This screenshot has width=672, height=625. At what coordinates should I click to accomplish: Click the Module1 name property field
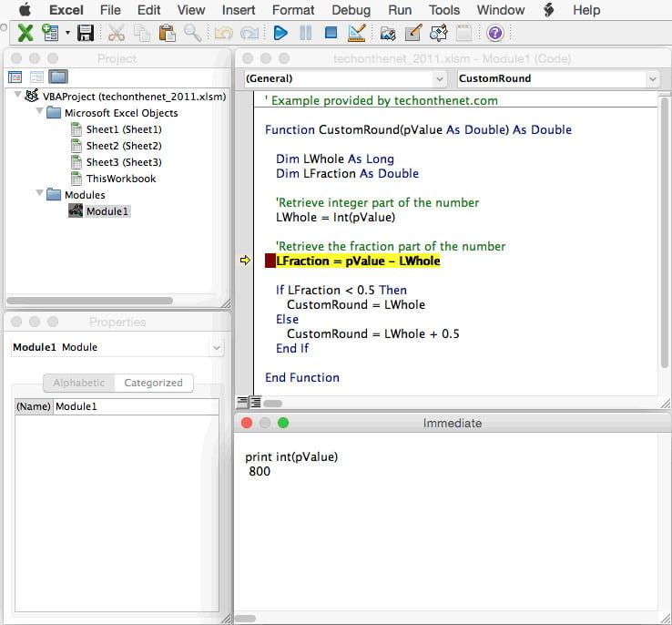pos(136,406)
